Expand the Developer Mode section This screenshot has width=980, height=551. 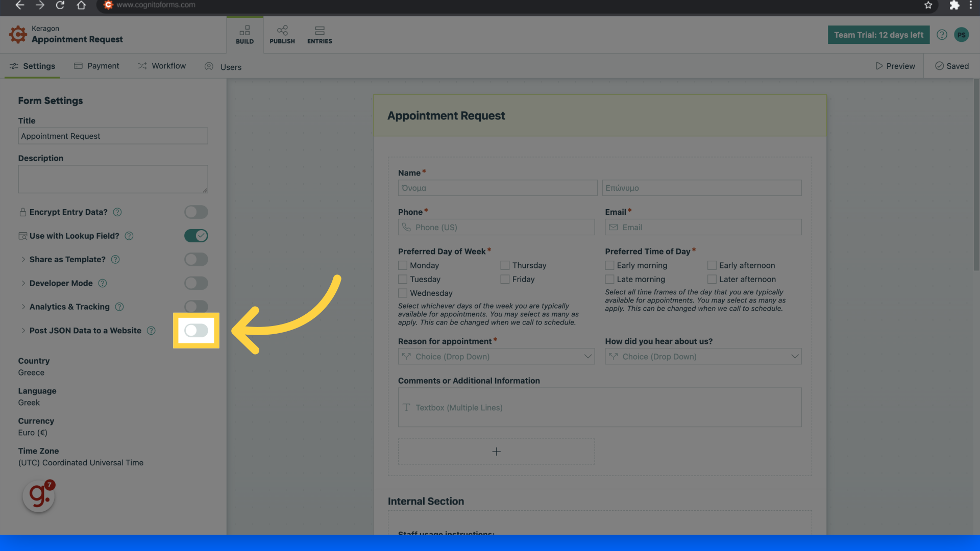click(23, 283)
